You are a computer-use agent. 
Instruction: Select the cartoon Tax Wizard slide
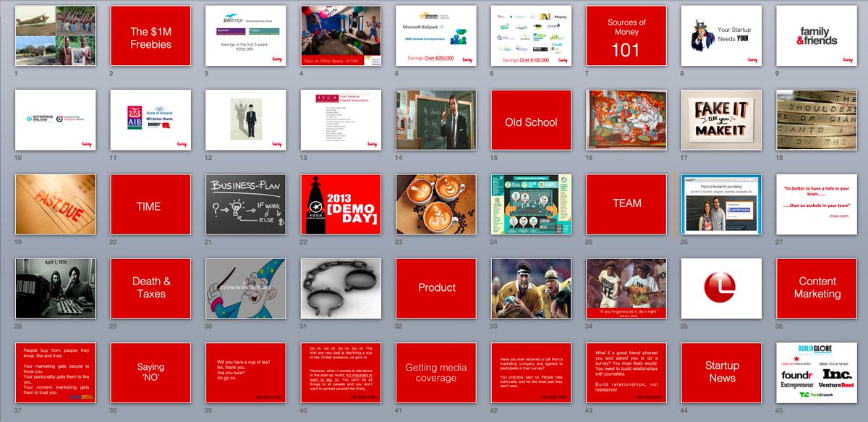pyautogui.click(x=246, y=288)
